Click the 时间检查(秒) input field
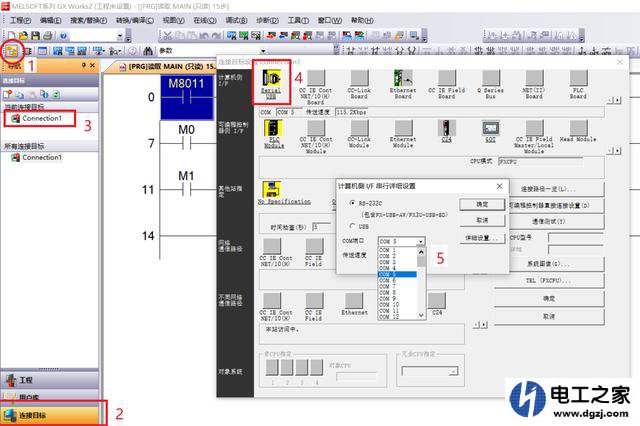 point(321,226)
